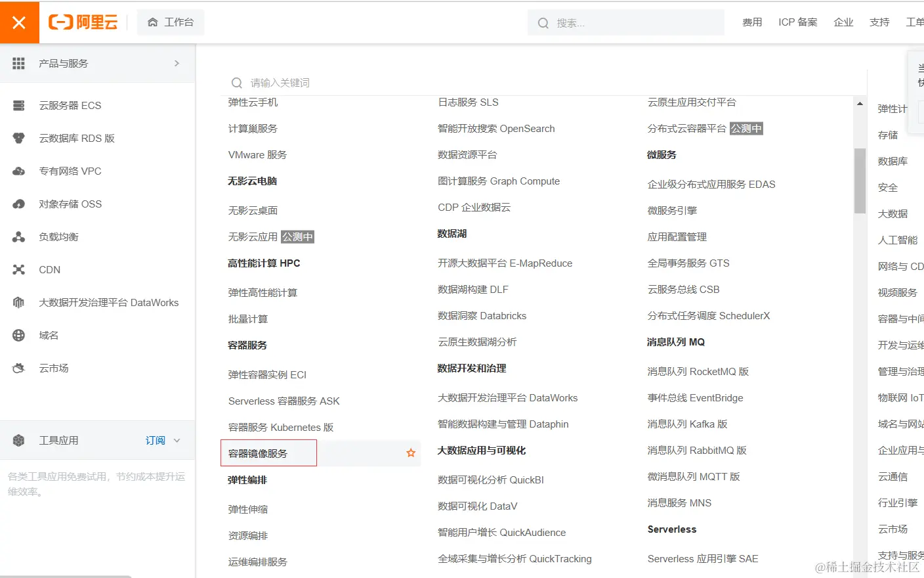Click the keyword search magnifier icon
924x578 pixels.
(x=237, y=83)
